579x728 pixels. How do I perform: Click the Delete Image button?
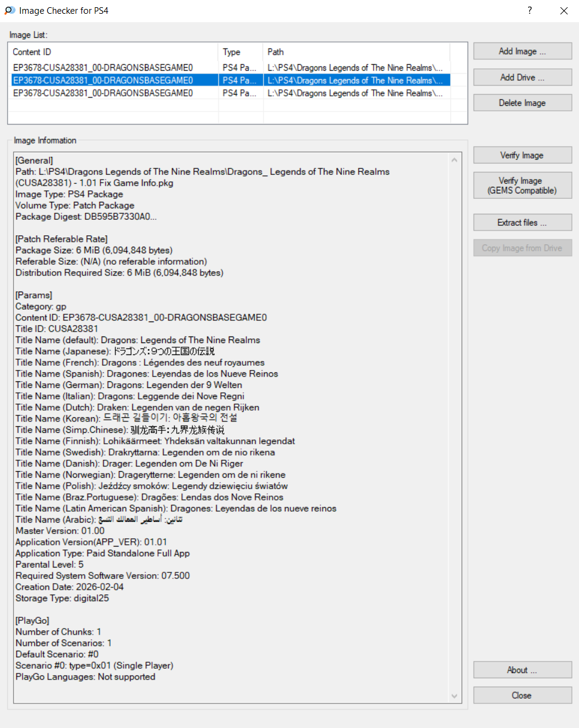coord(522,103)
